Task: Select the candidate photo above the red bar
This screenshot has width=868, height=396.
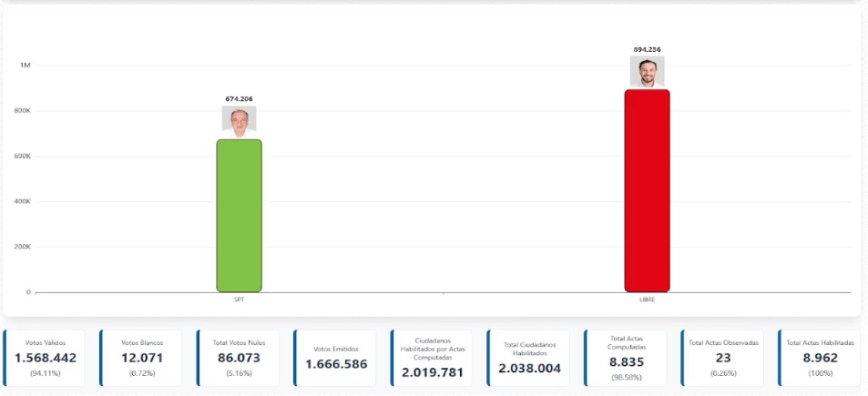Action: pos(647,71)
